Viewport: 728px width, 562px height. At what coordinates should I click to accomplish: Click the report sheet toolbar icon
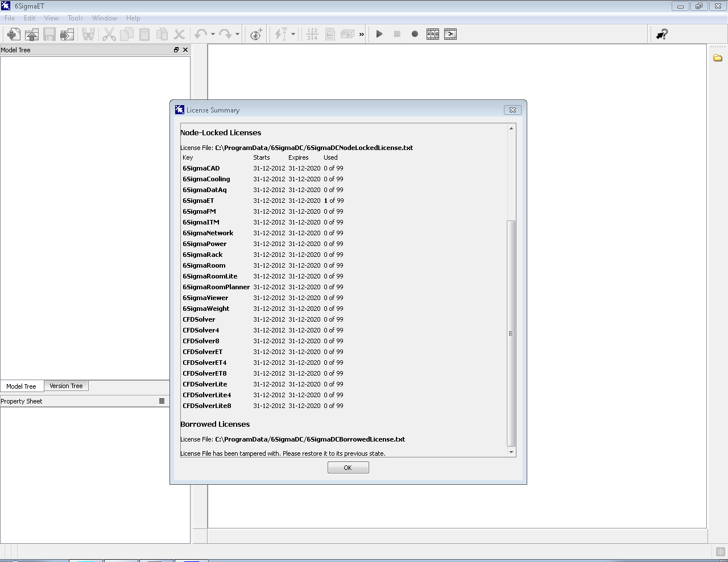coord(330,34)
